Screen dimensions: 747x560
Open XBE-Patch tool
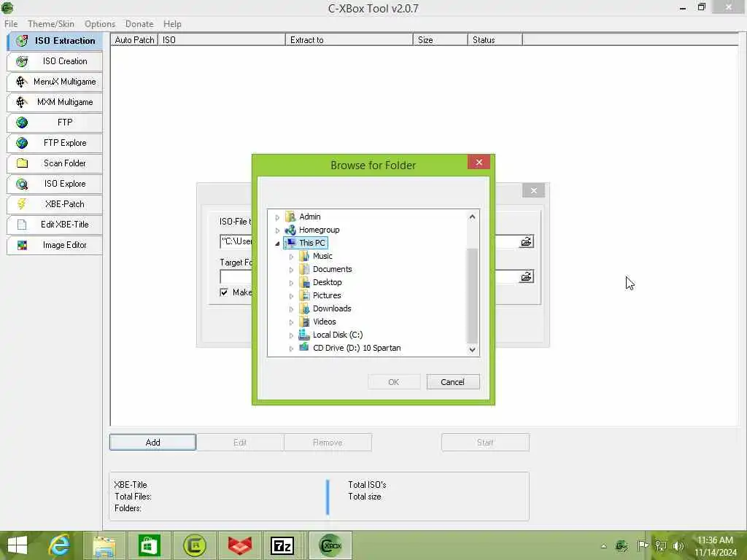55,204
